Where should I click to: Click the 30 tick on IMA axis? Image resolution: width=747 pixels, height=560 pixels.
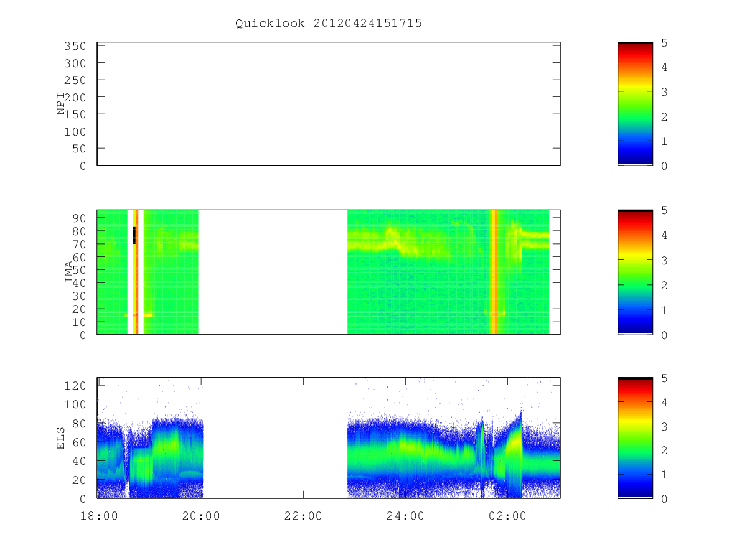pos(79,296)
